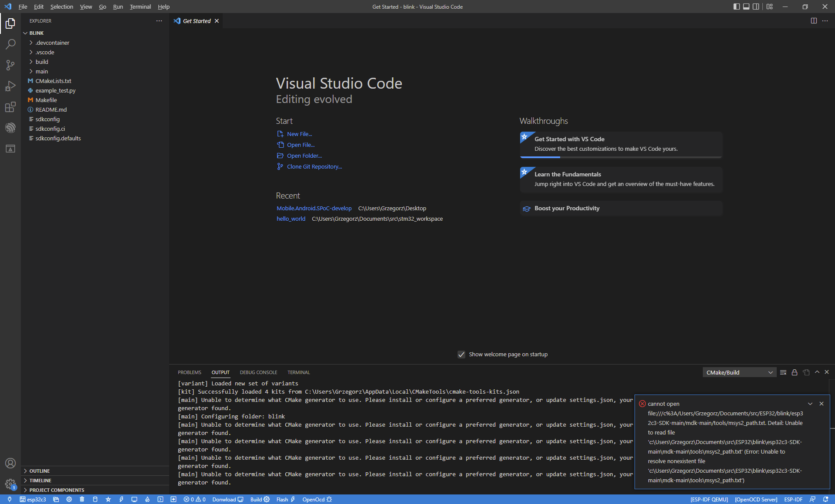Open the Terminal menu

pos(140,7)
